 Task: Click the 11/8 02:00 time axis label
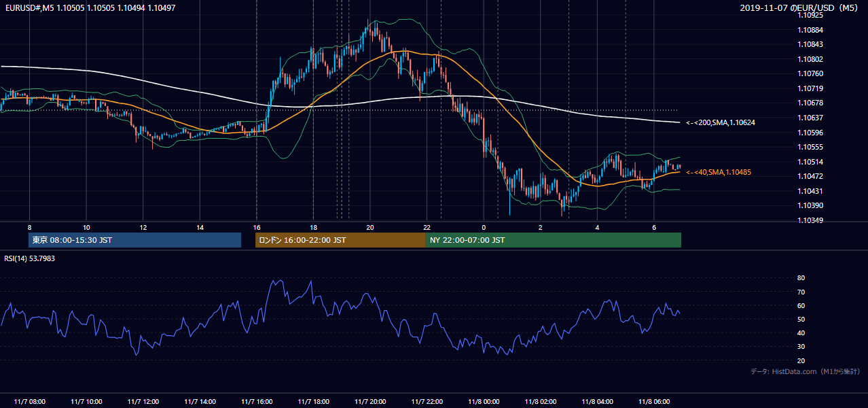point(541,401)
